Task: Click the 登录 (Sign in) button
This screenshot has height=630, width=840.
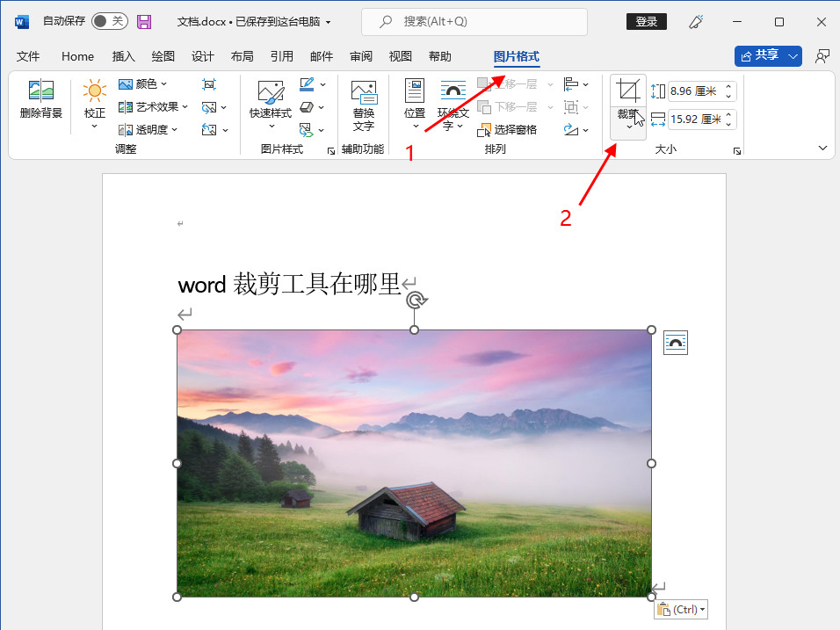Action: click(646, 22)
